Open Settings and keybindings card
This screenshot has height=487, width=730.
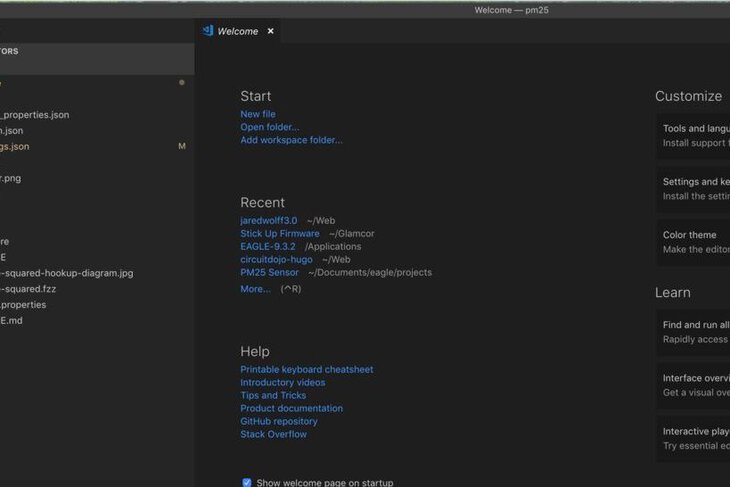(693, 189)
